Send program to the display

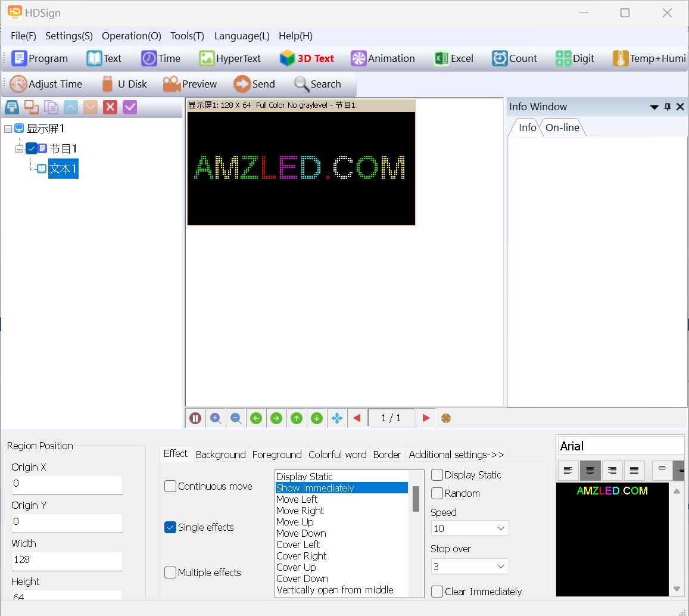click(254, 84)
